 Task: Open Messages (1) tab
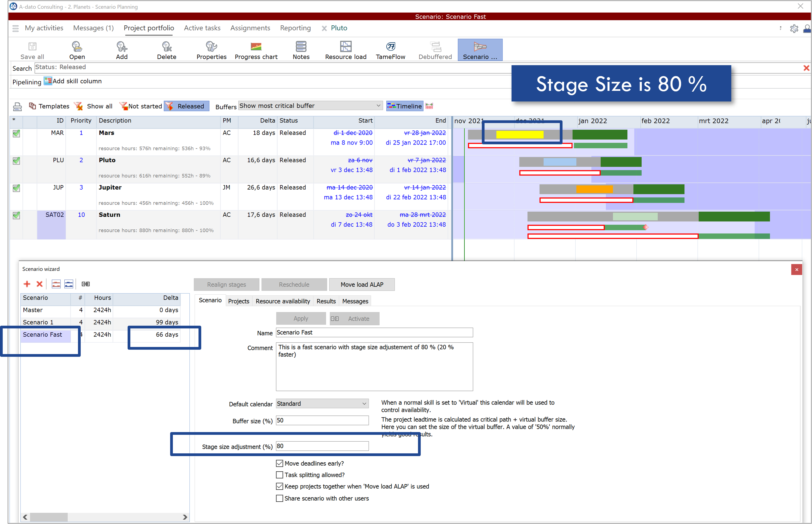(x=94, y=28)
